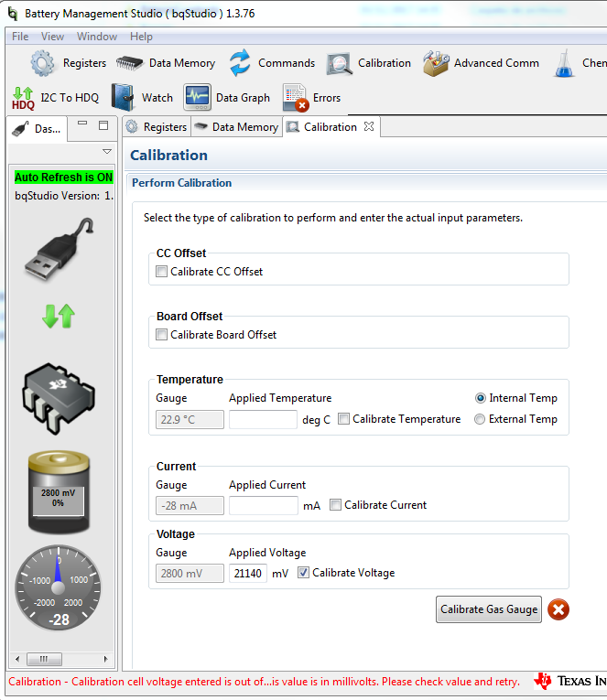This screenshot has width=607, height=700.
Task: Select External Temp radio button
Action: point(479,419)
